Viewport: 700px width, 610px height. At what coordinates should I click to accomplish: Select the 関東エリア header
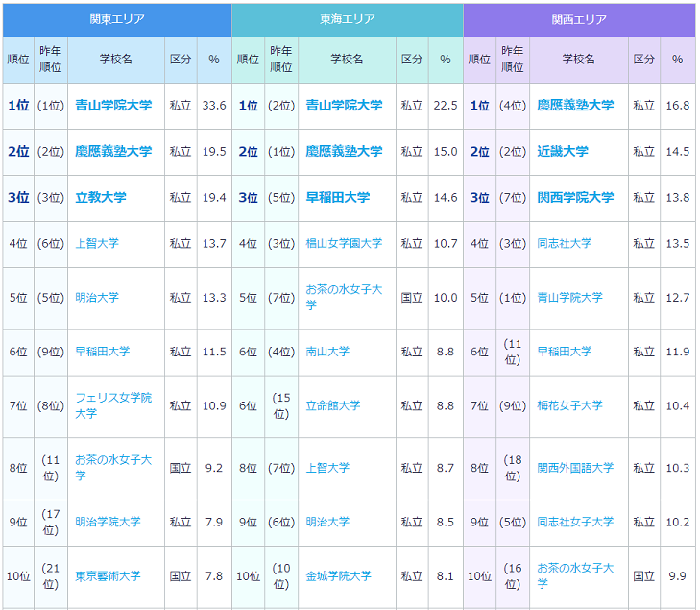coord(117,19)
